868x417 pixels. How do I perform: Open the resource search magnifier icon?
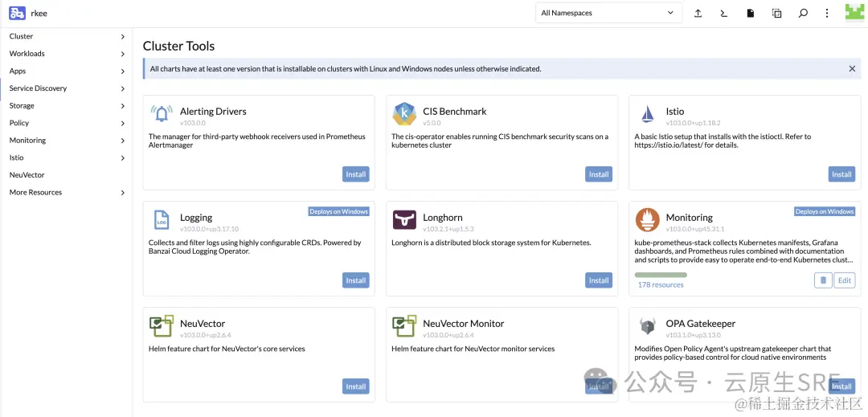tap(803, 14)
